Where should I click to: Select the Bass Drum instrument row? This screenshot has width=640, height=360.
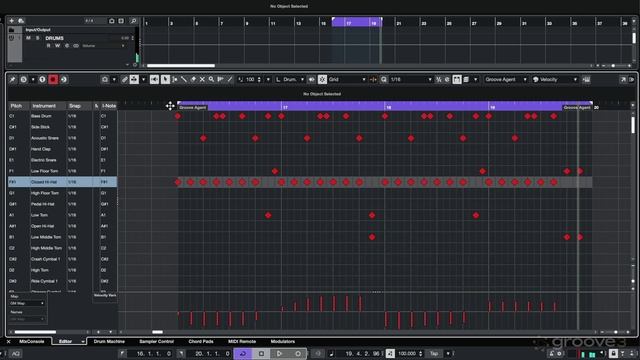62,116
